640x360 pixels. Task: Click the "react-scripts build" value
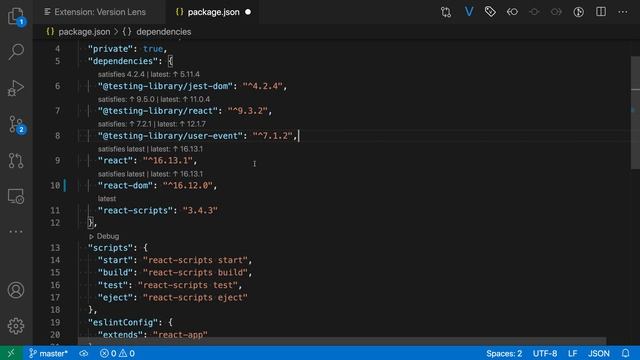coord(195,273)
